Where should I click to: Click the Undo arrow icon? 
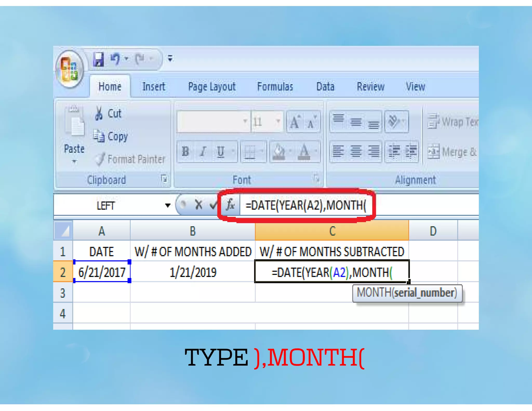[115, 59]
